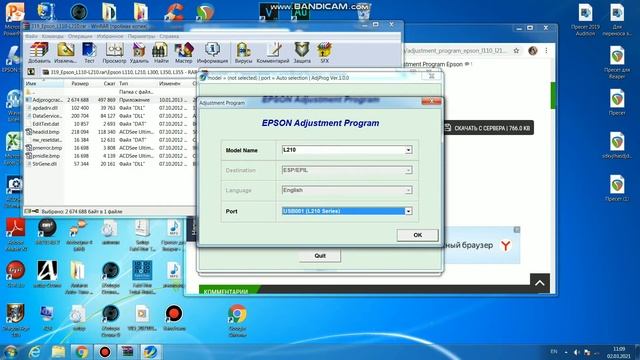
Task: Click СКАЧАТЬ С СЕРВЕРА download button
Action: tap(488, 128)
